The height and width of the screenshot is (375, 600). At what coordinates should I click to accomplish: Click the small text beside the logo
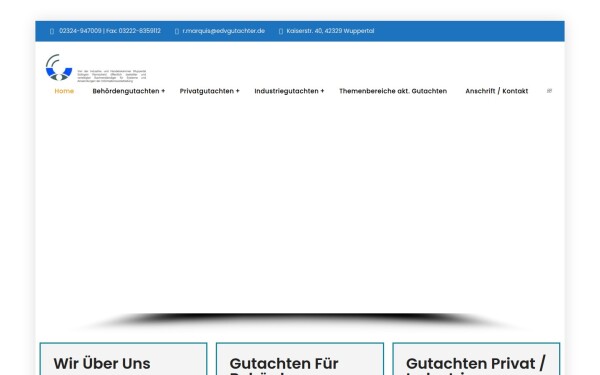click(x=111, y=76)
